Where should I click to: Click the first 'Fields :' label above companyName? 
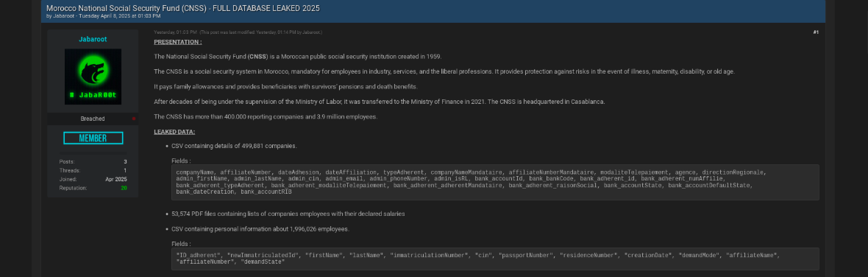[181, 161]
